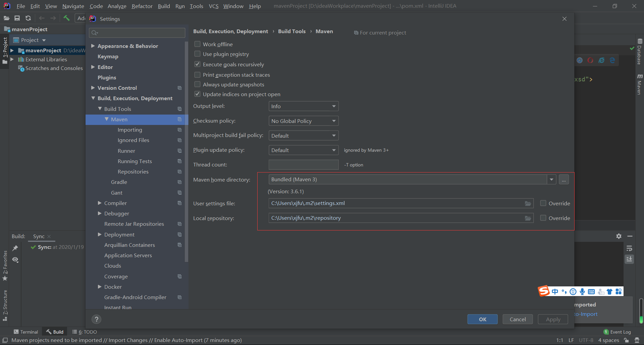Click the Sogou microphone voice input icon

582,291
